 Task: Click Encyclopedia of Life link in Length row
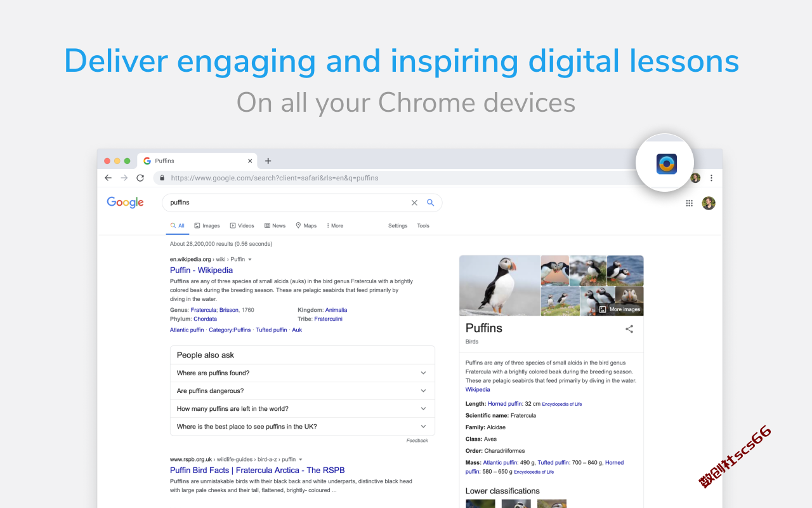click(561, 404)
